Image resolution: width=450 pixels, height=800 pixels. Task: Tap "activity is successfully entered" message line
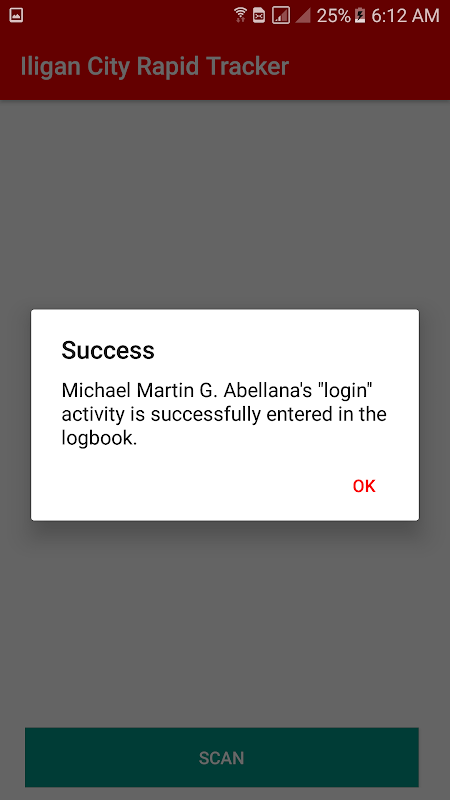[x=203, y=414]
